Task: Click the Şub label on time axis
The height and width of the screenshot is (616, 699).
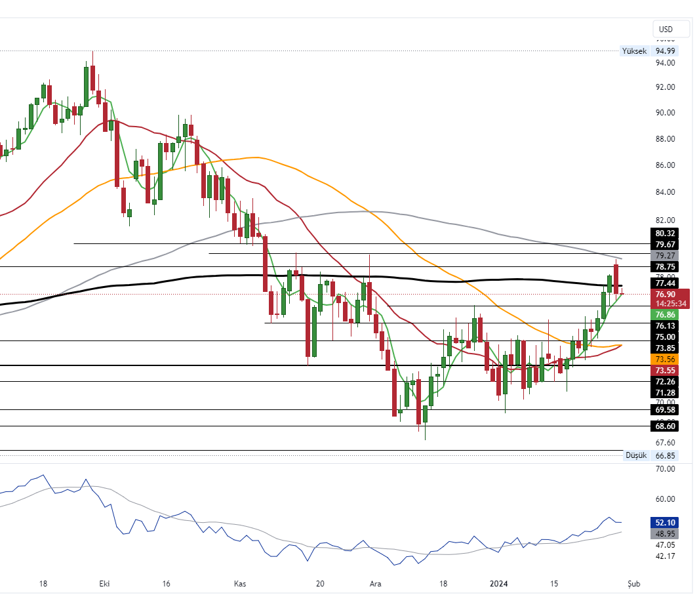Action: click(x=632, y=583)
